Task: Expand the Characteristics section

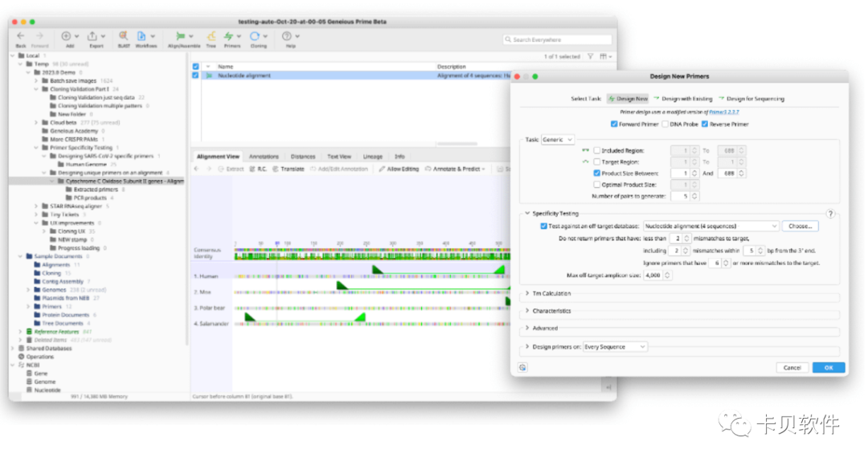Action: [527, 311]
